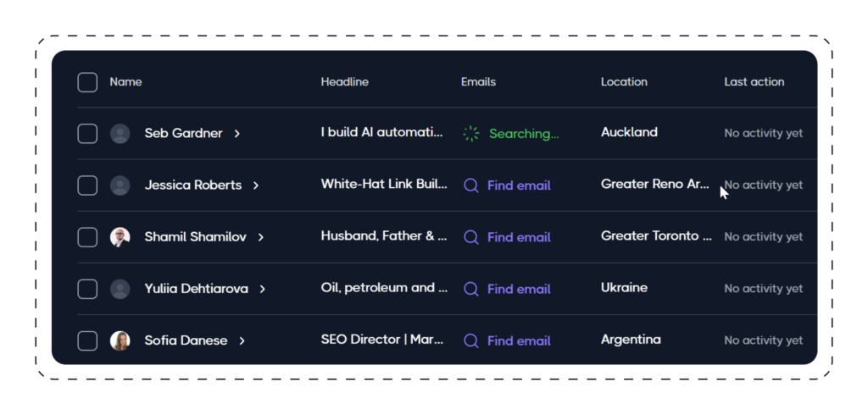This screenshot has width=868, height=415.
Task: Select Jessica Roberts row checkbox
Action: 87,185
